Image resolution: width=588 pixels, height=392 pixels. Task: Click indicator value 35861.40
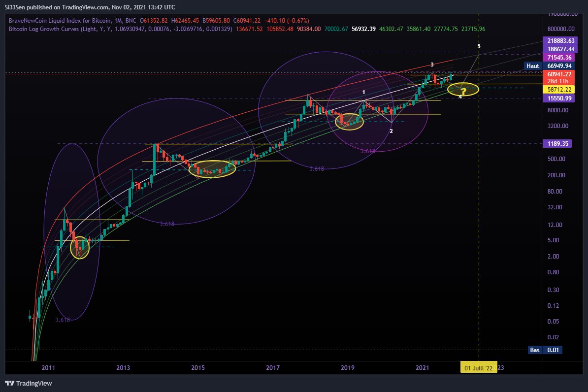[419, 29]
